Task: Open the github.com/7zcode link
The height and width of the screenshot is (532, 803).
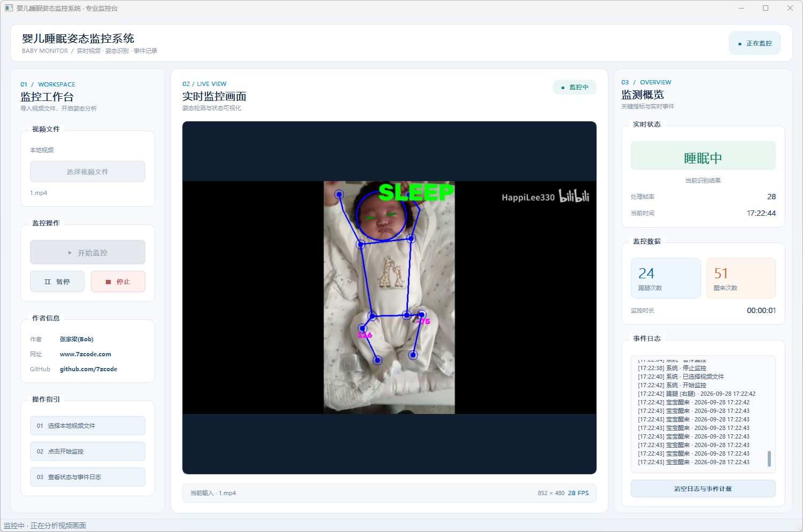Action: pyautogui.click(x=88, y=369)
